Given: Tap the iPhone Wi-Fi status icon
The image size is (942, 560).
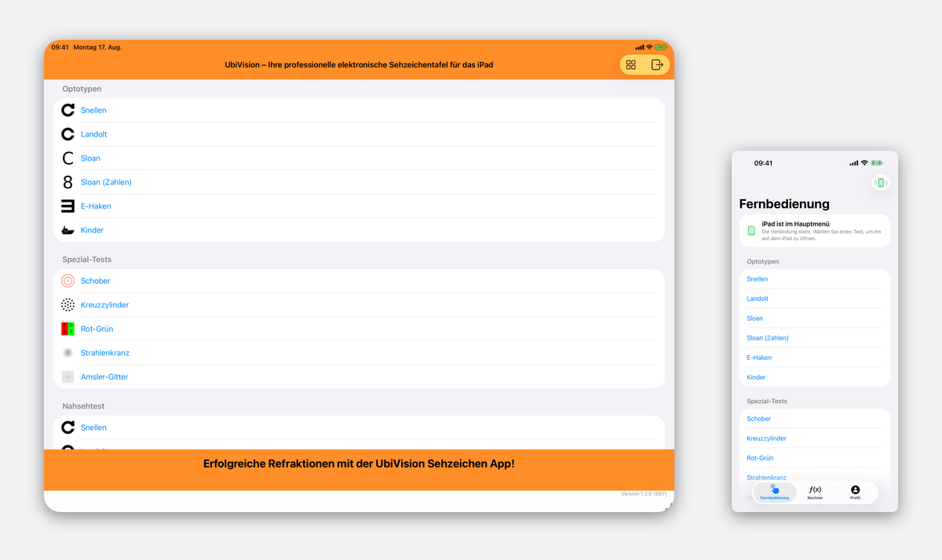Looking at the screenshot, I should tap(864, 163).
